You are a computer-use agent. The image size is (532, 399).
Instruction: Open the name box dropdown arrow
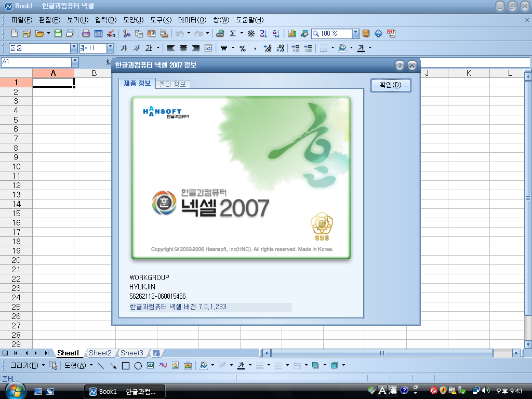[x=75, y=62]
